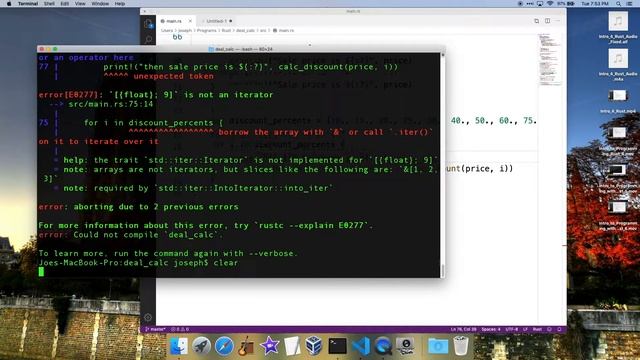The height and width of the screenshot is (360, 640).
Task: Open Launchpad rocket in the Dock
Action: click(201, 346)
